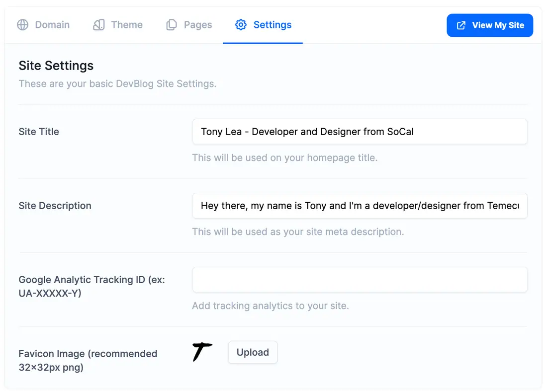Switch to the Theme tab
The height and width of the screenshot is (392, 547).
(118, 25)
